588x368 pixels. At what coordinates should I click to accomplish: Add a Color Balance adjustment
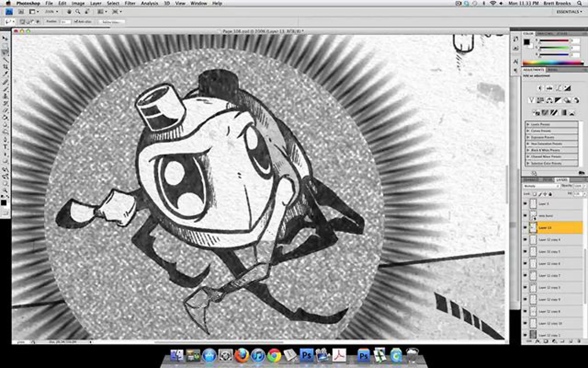tap(549, 100)
